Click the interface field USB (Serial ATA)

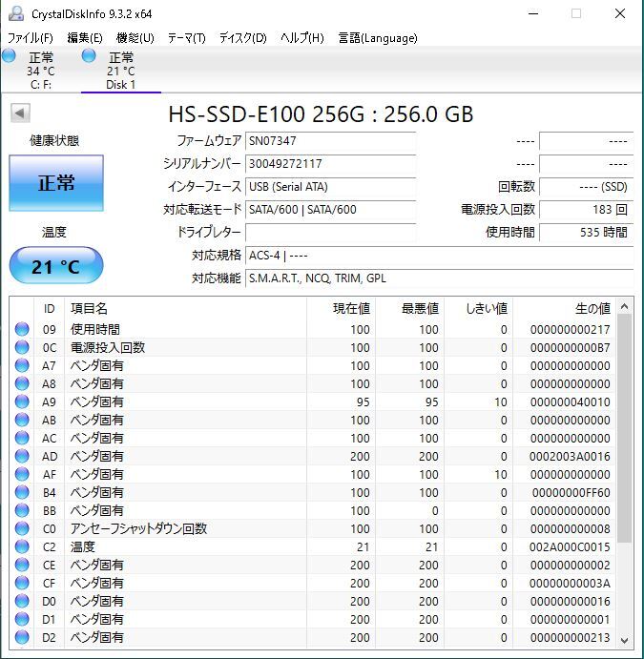[330, 186]
